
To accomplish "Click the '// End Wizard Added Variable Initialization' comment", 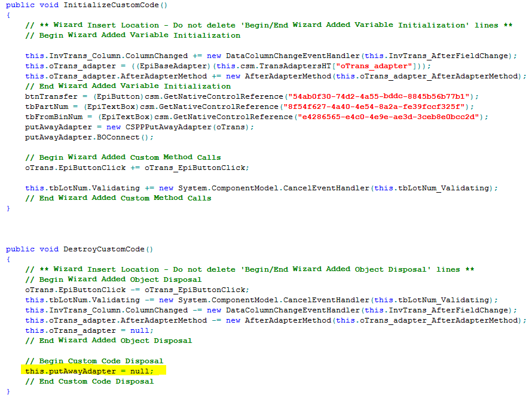I will click(128, 86).
